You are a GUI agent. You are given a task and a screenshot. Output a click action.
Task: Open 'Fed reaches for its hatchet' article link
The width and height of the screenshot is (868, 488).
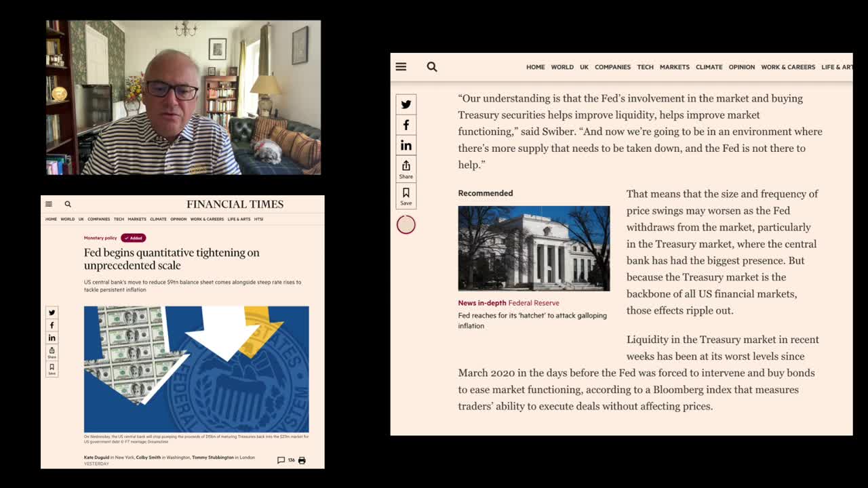coord(532,321)
